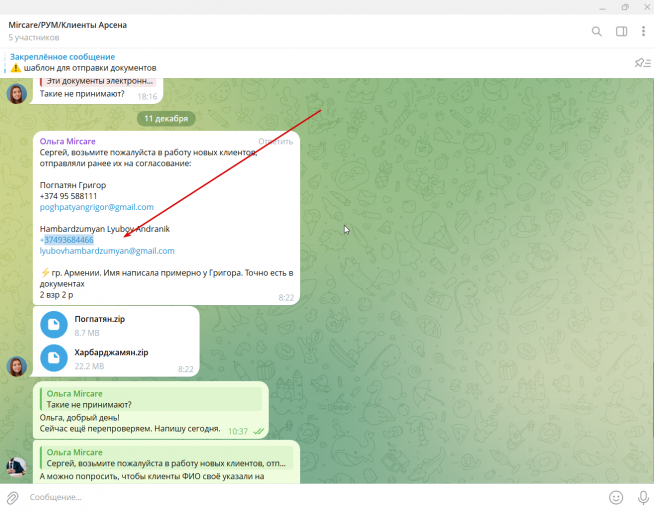Click email poghpatyangrigor@gmail.com
The height and width of the screenshot is (512, 654).
[x=97, y=207]
